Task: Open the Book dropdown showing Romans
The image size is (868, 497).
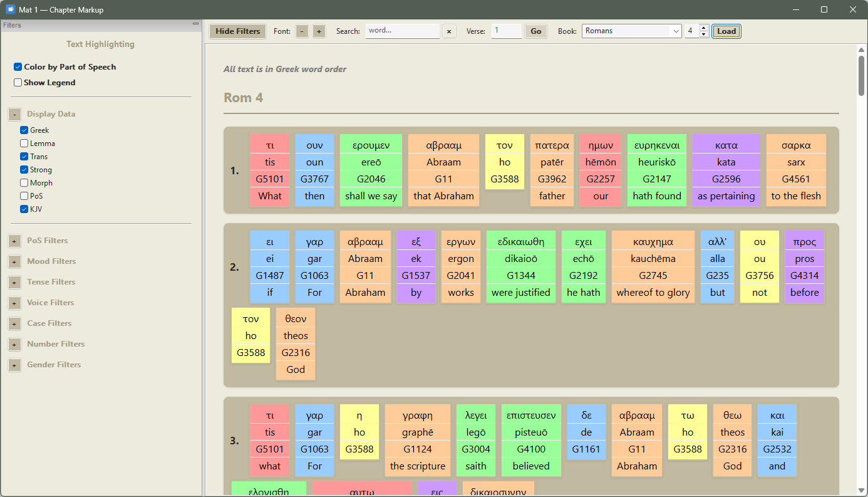Action: (631, 31)
